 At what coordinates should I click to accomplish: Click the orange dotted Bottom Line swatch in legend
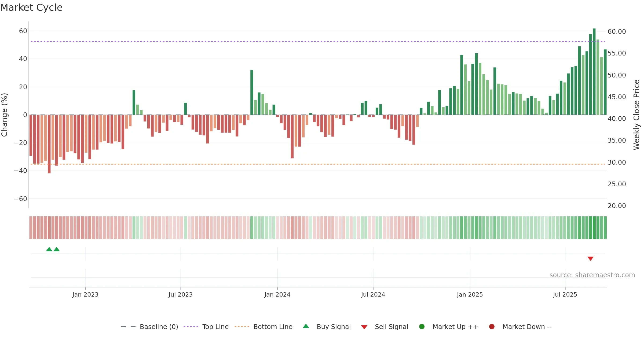(x=242, y=327)
